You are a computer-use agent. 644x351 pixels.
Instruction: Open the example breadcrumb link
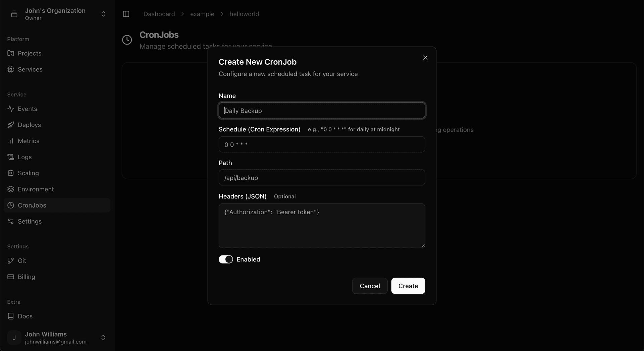pyautogui.click(x=202, y=14)
